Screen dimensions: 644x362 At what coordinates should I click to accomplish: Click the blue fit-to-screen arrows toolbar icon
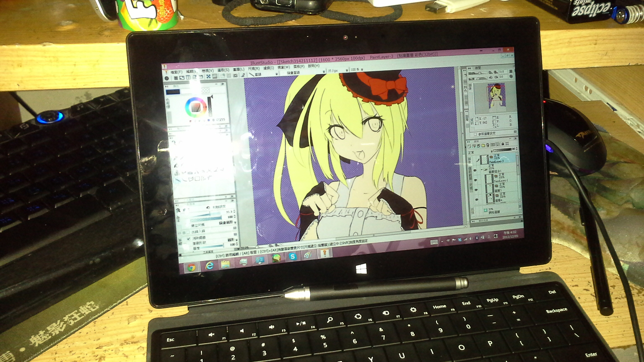point(208,76)
